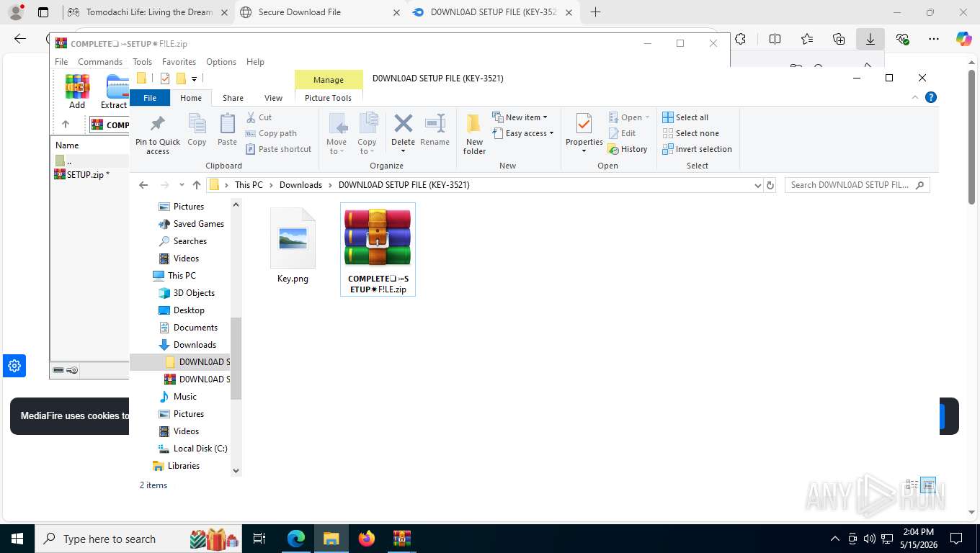980x553 pixels.
Task: Select Documents in navigation pane
Action: tap(187, 328)
